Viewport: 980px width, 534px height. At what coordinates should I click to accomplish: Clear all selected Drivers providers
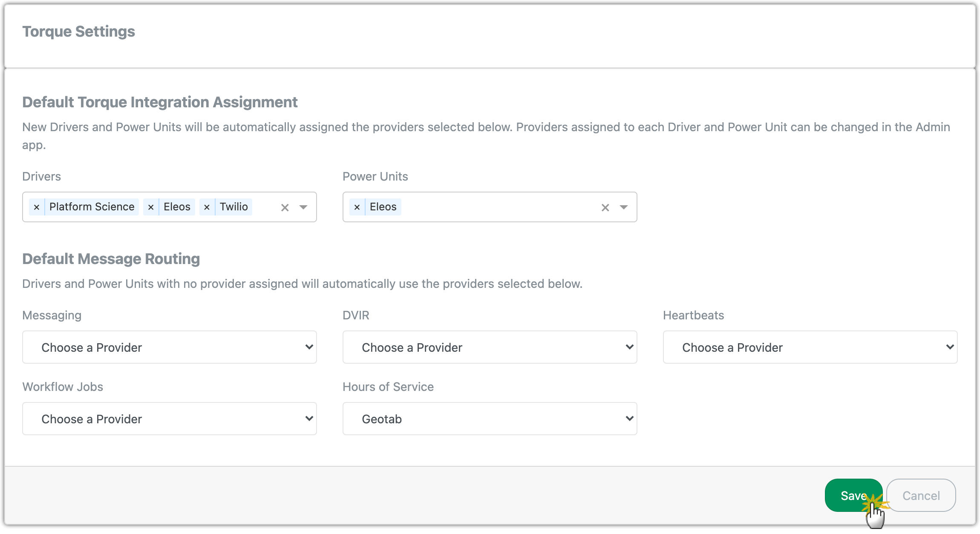coord(285,207)
